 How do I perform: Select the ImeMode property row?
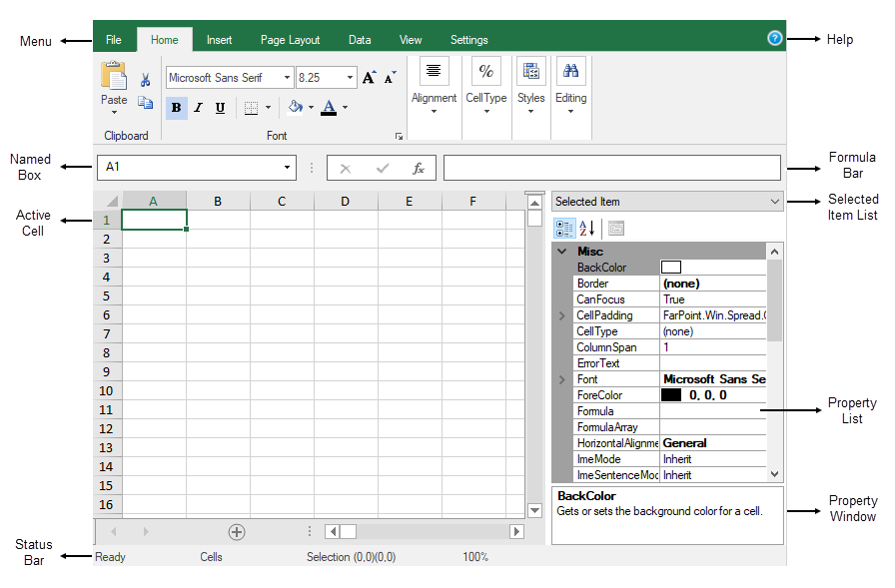click(x=670, y=459)
